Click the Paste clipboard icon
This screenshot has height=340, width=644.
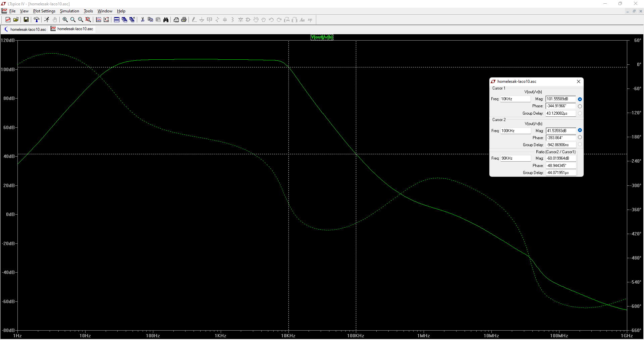[x=158, y=20]
